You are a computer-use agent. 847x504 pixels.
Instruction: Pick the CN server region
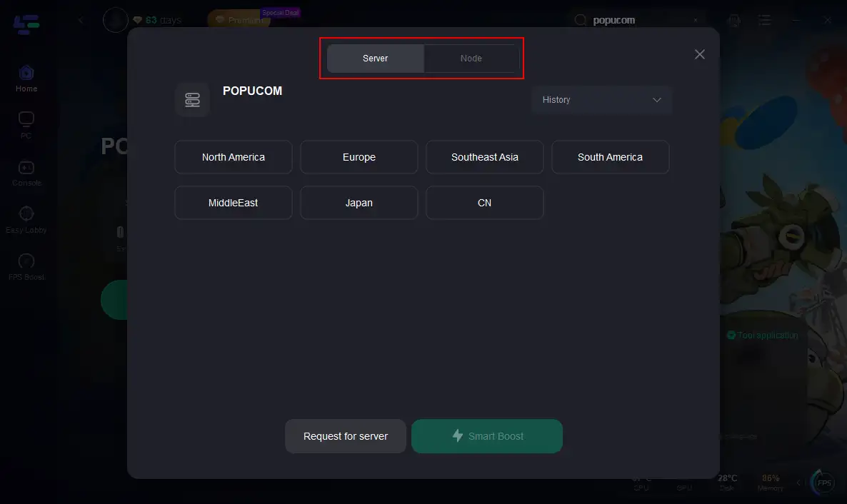(x=484, y=203)
